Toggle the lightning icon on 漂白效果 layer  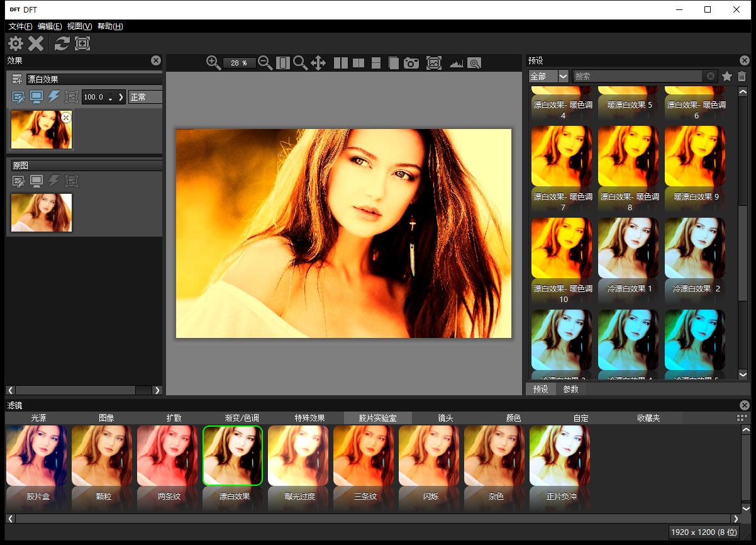click(x=54, y=97)
